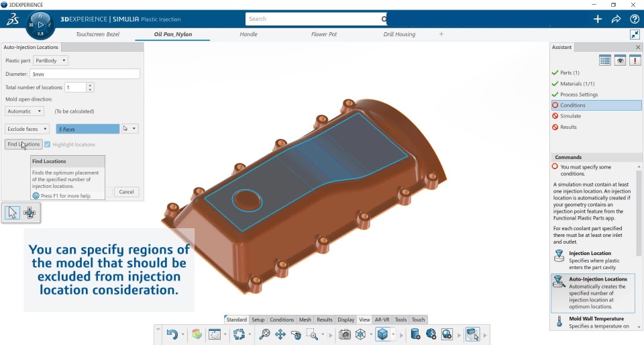Open the Exclude faces dropdown
644x345 pixels.
click(27, 129)
